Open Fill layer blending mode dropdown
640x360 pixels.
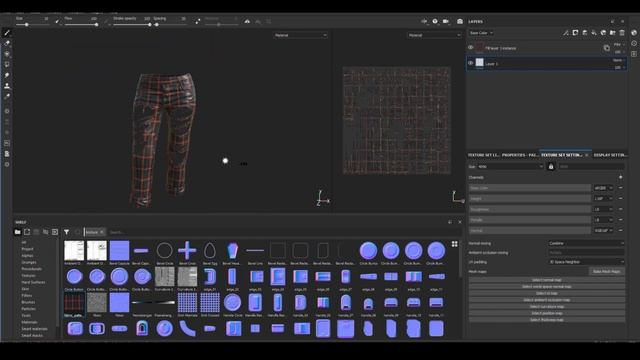619,44
